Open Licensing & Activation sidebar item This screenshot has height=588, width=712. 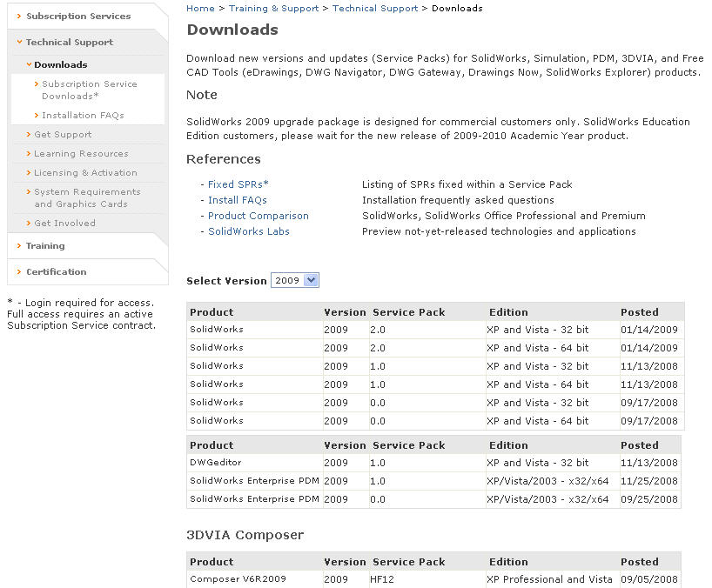click(85, 172)
